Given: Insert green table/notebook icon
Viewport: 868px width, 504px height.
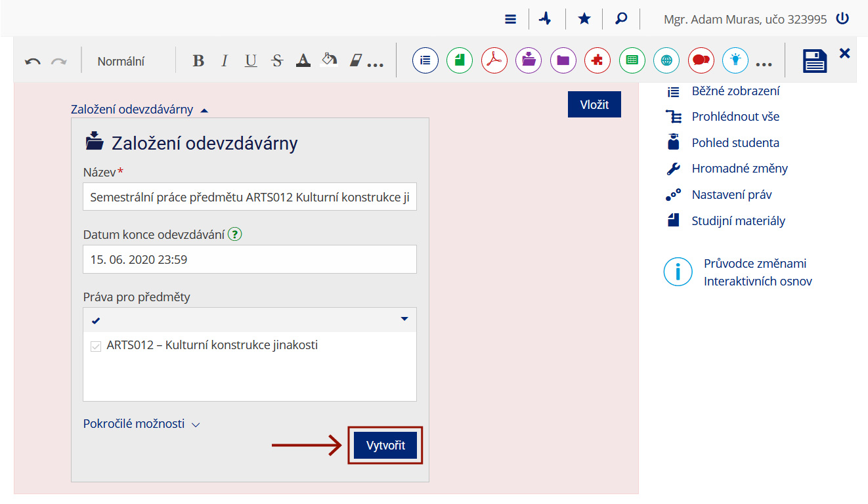Looking at the screenshot, I should (x=632, y=60).
